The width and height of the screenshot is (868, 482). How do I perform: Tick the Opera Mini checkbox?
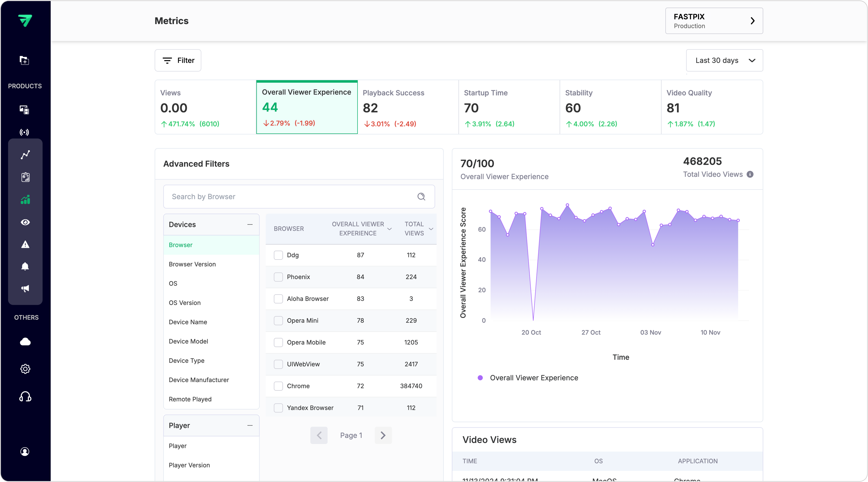coord(278,320)
